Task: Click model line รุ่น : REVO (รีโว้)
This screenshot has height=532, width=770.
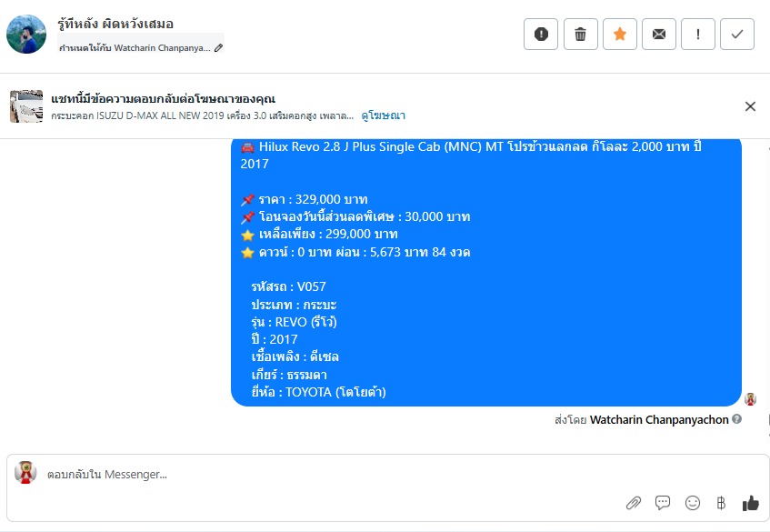Action: tap(295, 322)
